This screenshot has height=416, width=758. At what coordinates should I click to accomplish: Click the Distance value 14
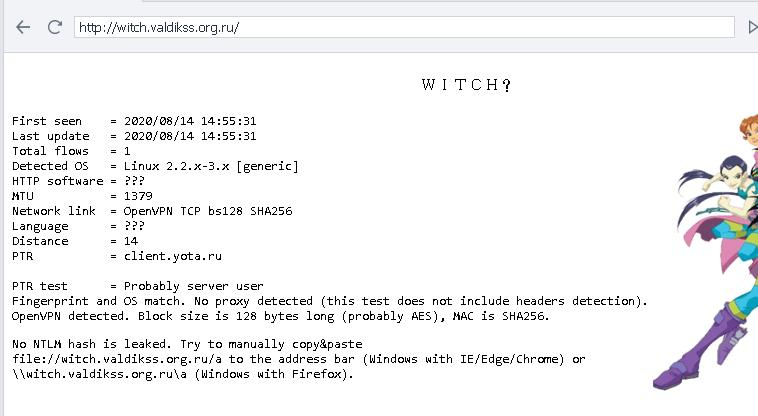[x=131, y=241]
